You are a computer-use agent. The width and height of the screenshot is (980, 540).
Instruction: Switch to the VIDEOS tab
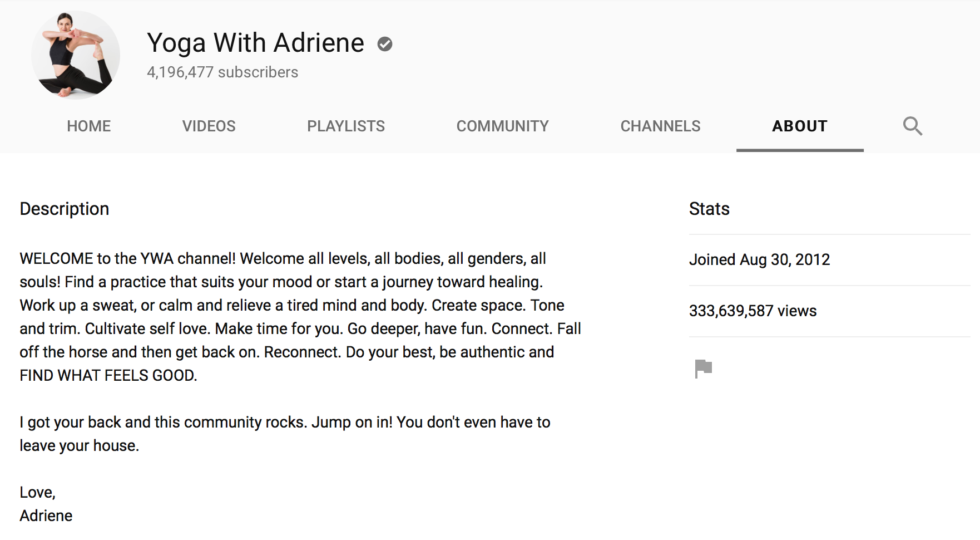tap(209, 126)
